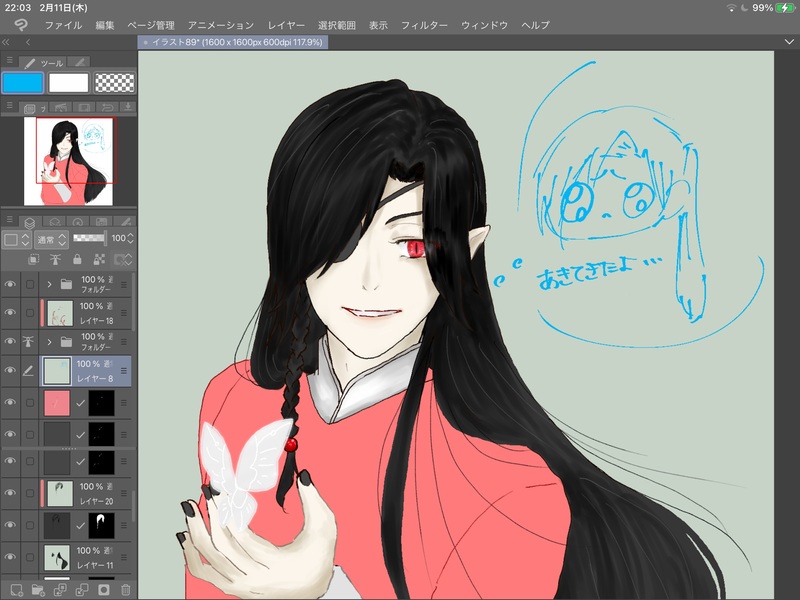Open the 編集 menu

click(x=105, y=25)
